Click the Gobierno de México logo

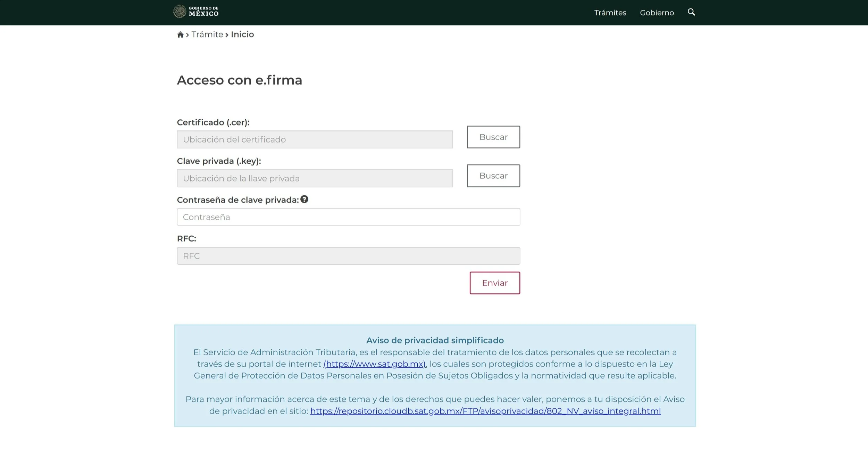click(196, 12)
